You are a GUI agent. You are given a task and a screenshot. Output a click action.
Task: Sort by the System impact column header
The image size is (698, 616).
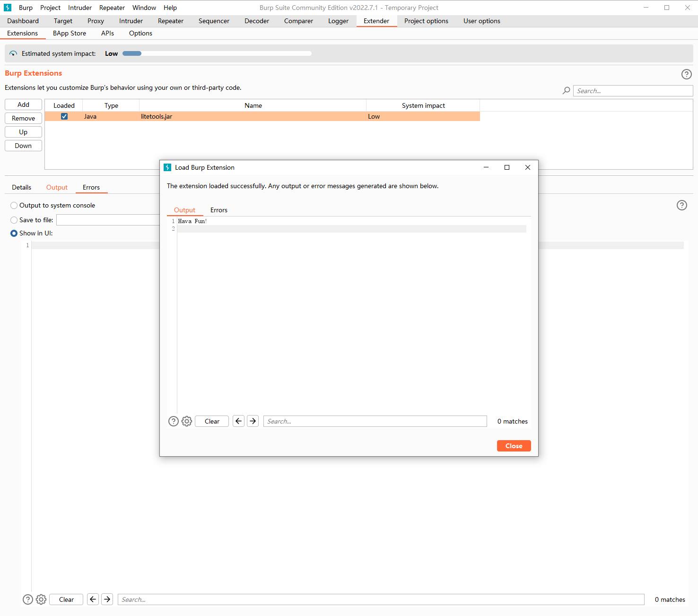(x=423, y=105)
